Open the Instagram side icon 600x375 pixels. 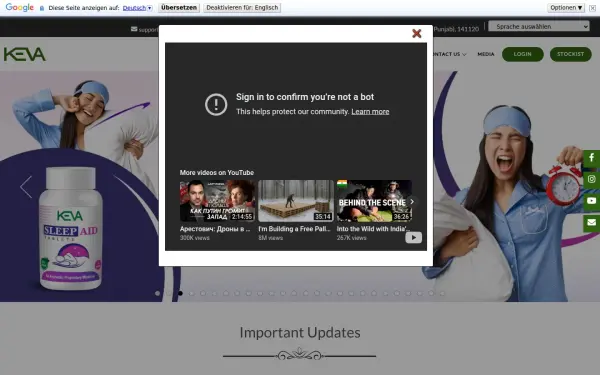coord(591,179)
